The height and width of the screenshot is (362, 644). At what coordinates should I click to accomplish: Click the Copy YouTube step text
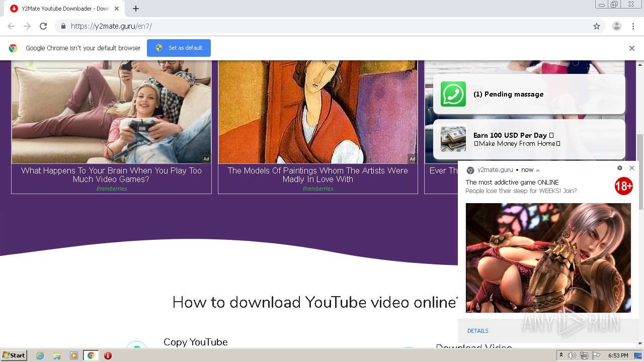pyautogui.click(x=196, y=342)
